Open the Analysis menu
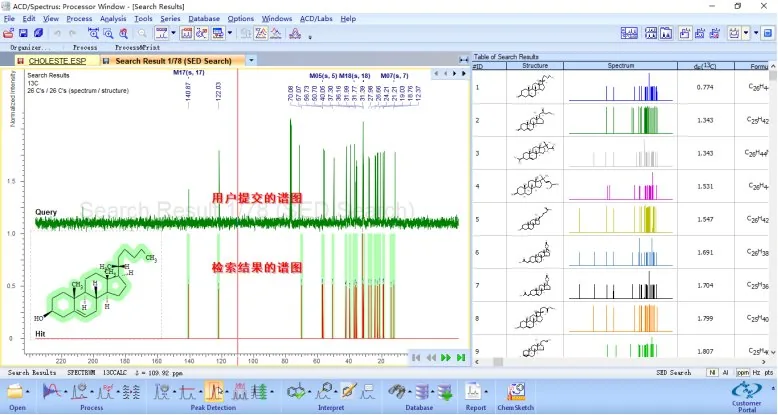 (113, 19)
